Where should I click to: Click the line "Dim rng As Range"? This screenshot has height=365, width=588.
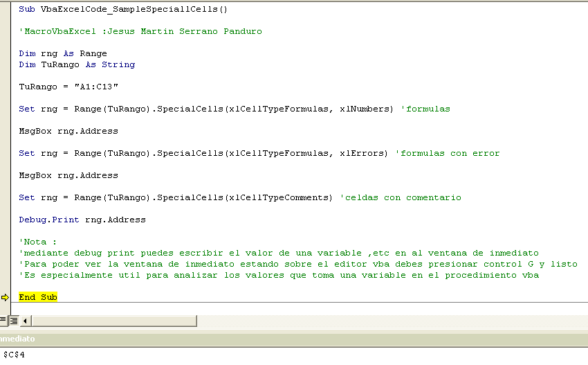(63, 54)
